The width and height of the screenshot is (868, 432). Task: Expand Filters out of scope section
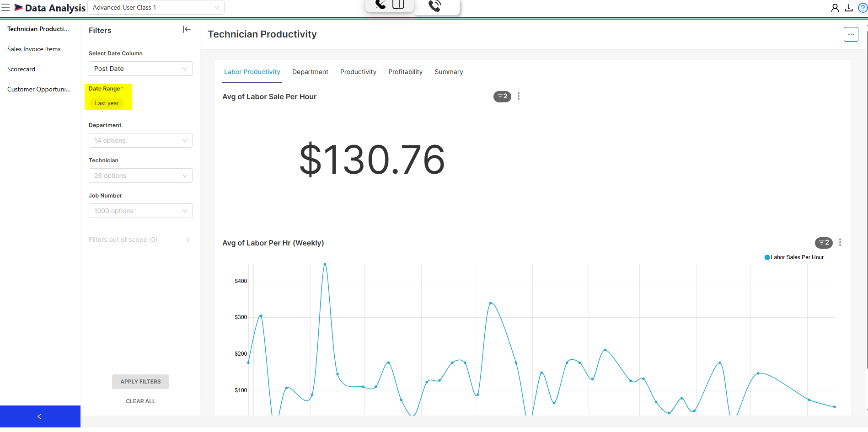click(x=139, y=240)
